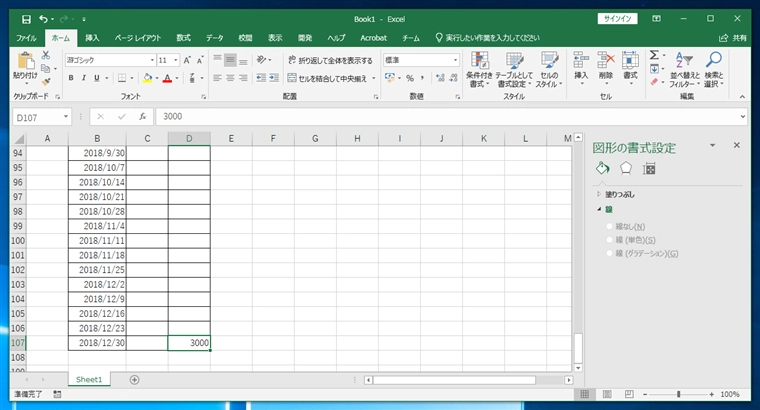Select the 線なし(N) radio option
Screen dimensions: 760x410
[x=610, y=227]
